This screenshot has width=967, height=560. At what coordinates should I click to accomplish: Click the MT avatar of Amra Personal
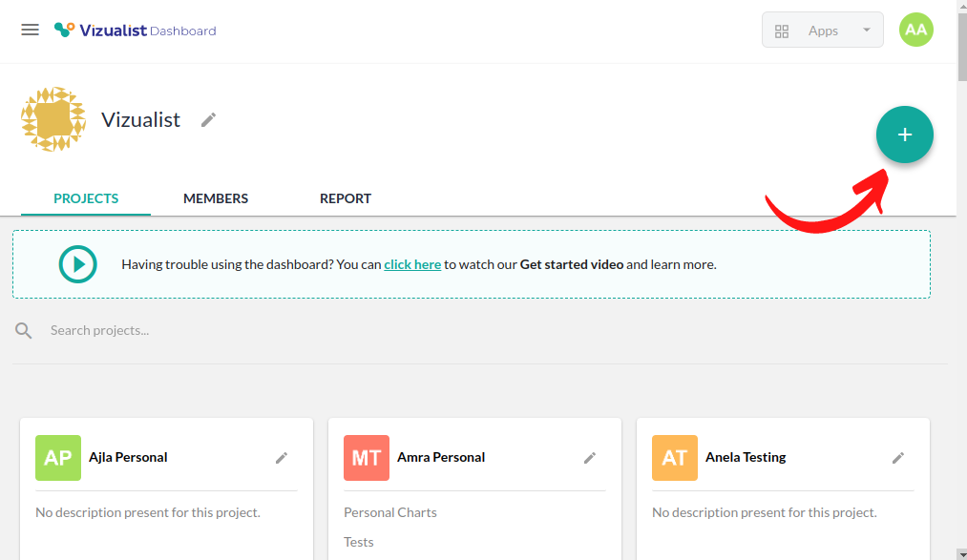(367, 458)
